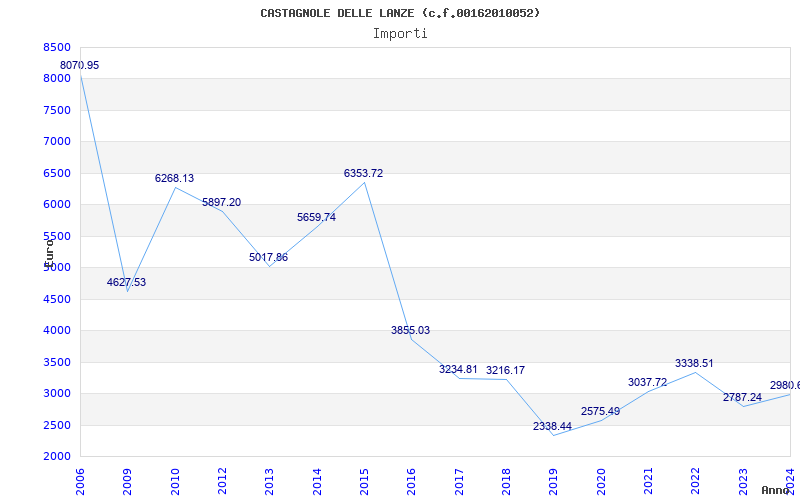Select y-axis tick 7000
The height and width of the screenshot is (500, 800).
click(x=57, y=141)
